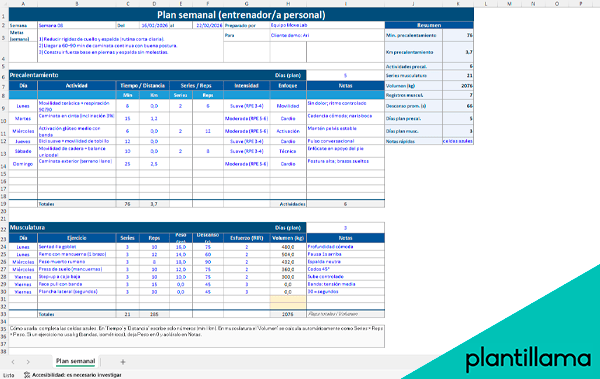The image size is (600, 379).
Task: Select Step-up a caja baja cell
Action: (x=77, y=277)
